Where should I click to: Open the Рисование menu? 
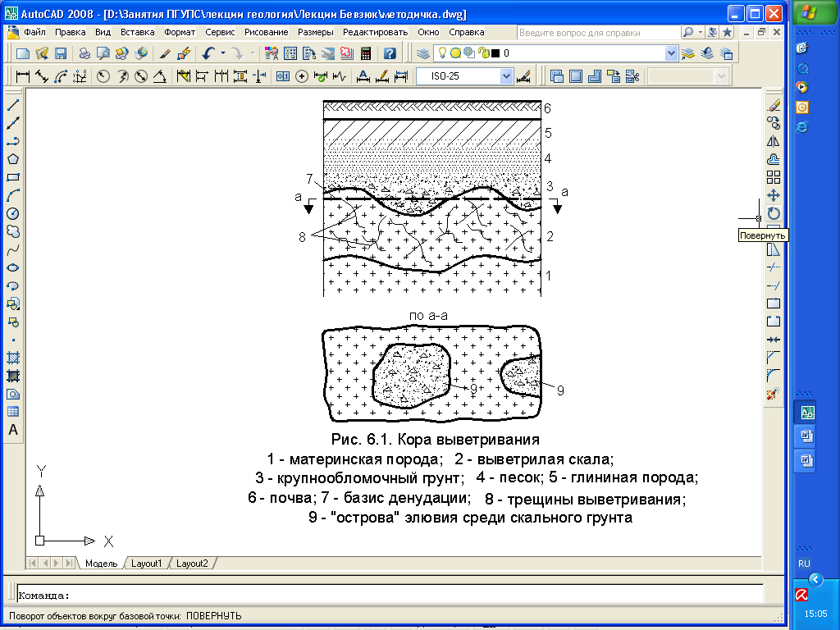coord(267,32)
